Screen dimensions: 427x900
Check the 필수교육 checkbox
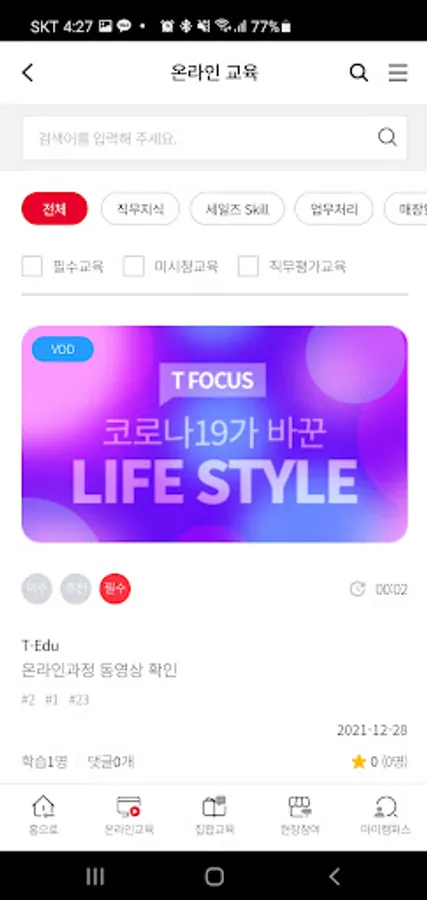coord(32,266)
